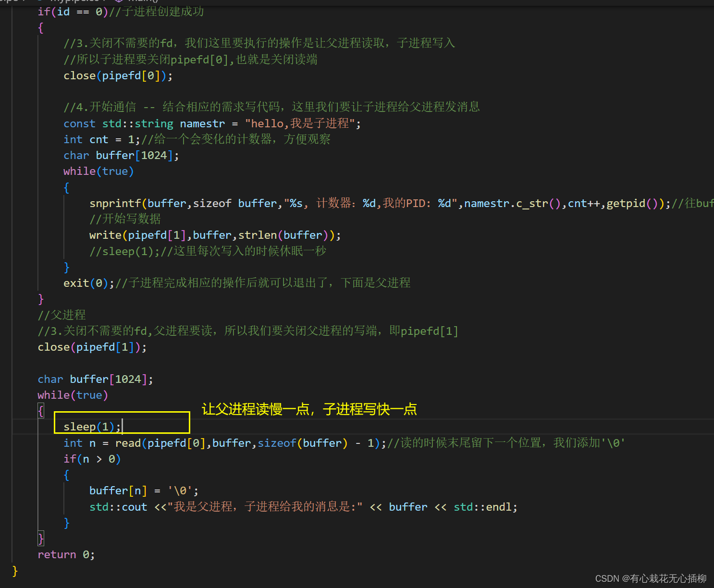Click the 'return 0;' statement
The height and width of the screenshot is (588, 714).
tap(66, 554)
